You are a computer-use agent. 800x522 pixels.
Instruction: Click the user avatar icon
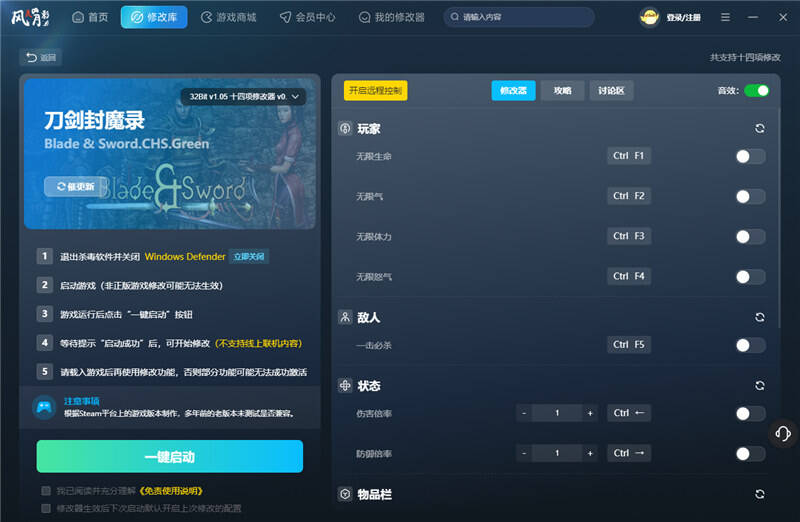(650, 17)
